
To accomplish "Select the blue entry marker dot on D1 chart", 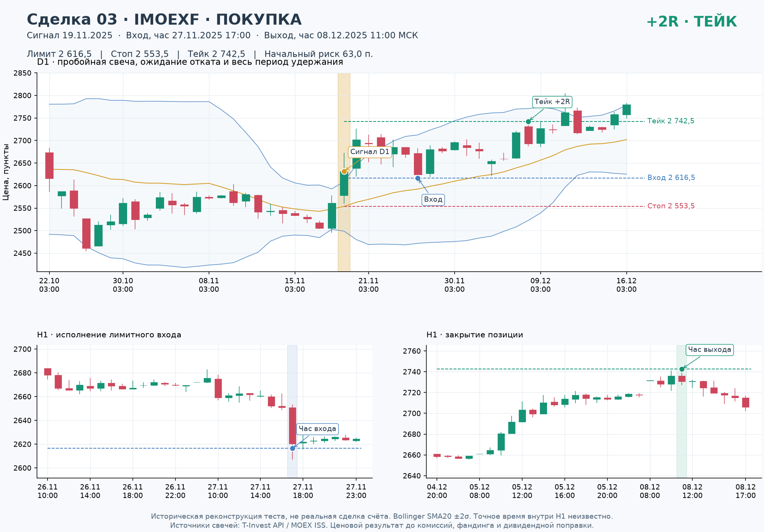I will pyautogui.click(x=418, y=178).
